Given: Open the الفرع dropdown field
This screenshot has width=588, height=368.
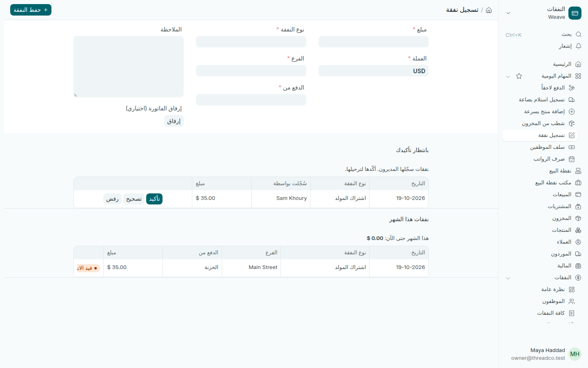Looking at the screenshot, I should click(x=251, y=71).
